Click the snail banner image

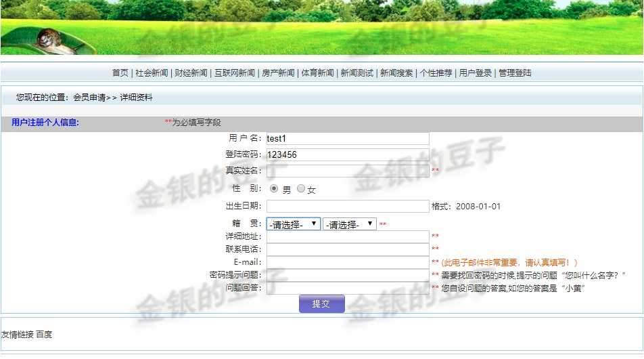tap(321, 27)
